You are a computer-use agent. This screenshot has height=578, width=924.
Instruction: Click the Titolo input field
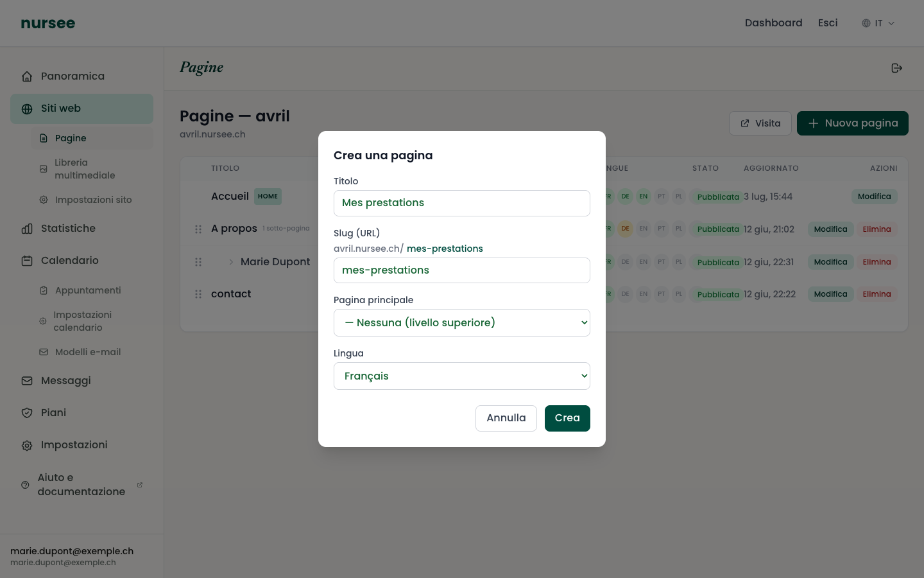462,203
